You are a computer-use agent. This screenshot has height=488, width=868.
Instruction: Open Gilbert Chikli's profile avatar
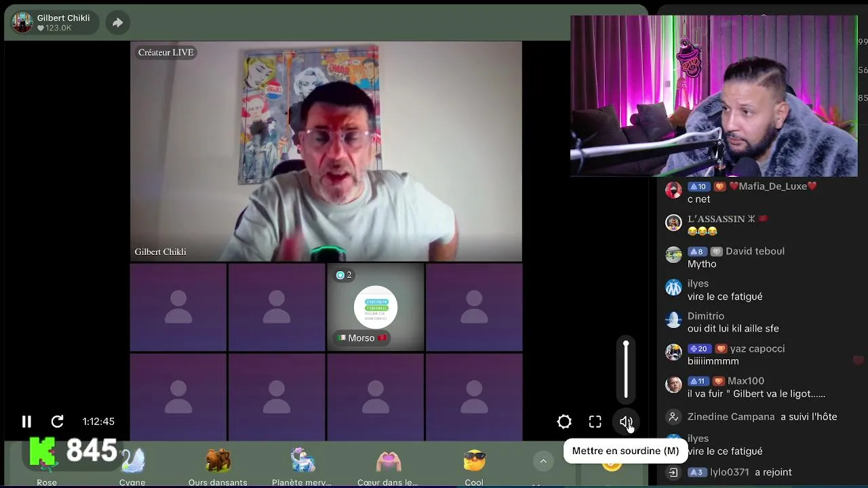point(22,22)
